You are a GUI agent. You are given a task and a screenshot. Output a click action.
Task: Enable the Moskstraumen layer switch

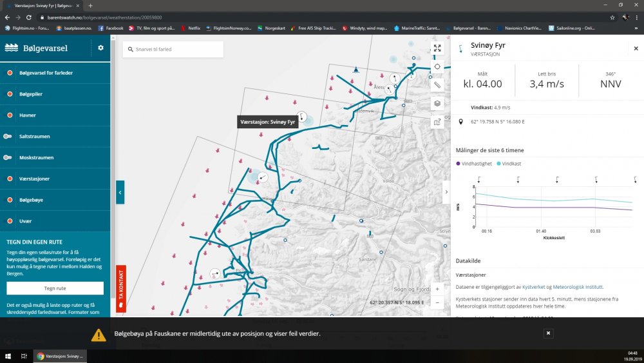[x=7, y=157]
